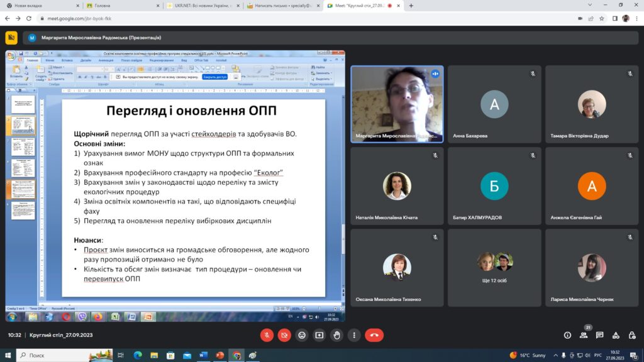Leave the call with the red hang-up button
Viewport: 644px width, 362px height.
pyautogui.click(x=375, y=335)
